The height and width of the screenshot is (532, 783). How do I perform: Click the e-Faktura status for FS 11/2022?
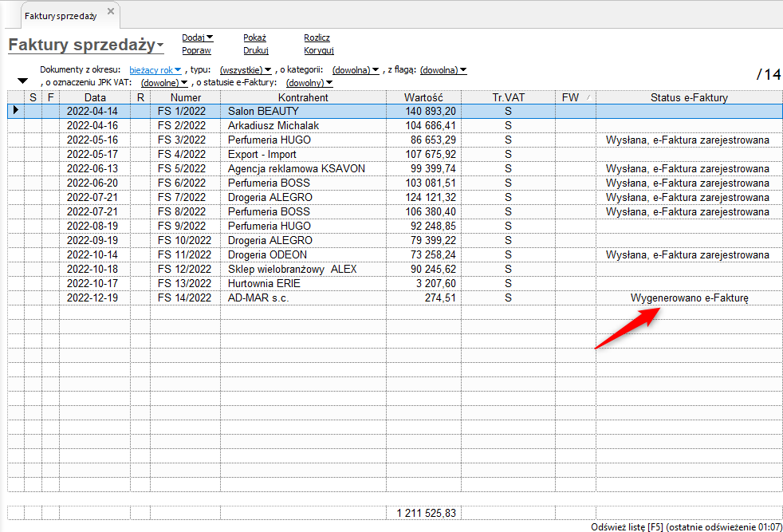(x=687, y=254)
